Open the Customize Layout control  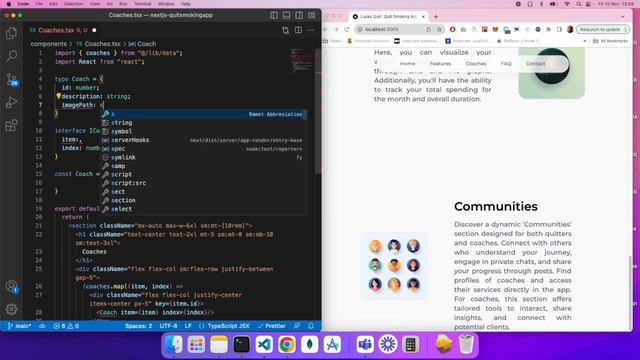tap(312, 16)
